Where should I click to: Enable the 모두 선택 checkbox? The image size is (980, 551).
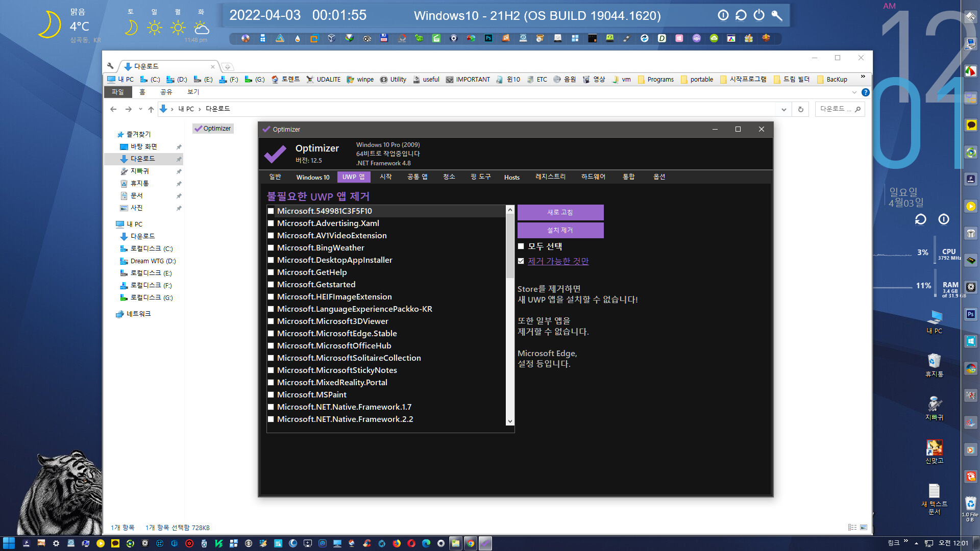point(521,246)
